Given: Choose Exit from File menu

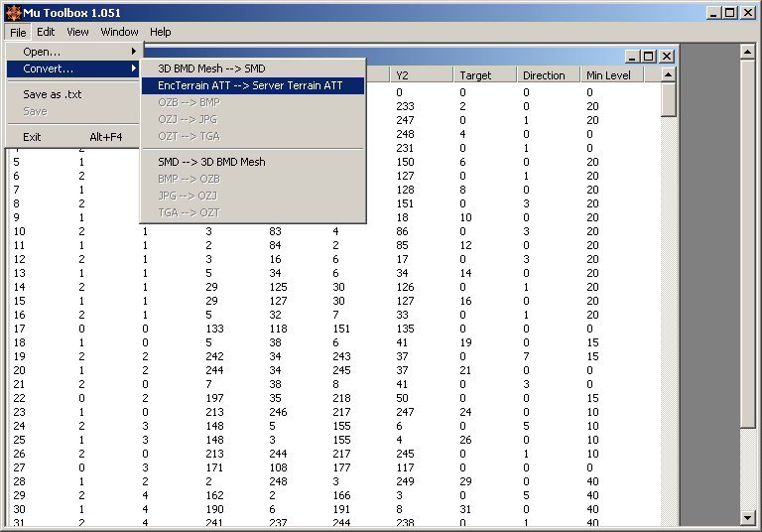Looking at the screenshot, I should click(73, 137).
